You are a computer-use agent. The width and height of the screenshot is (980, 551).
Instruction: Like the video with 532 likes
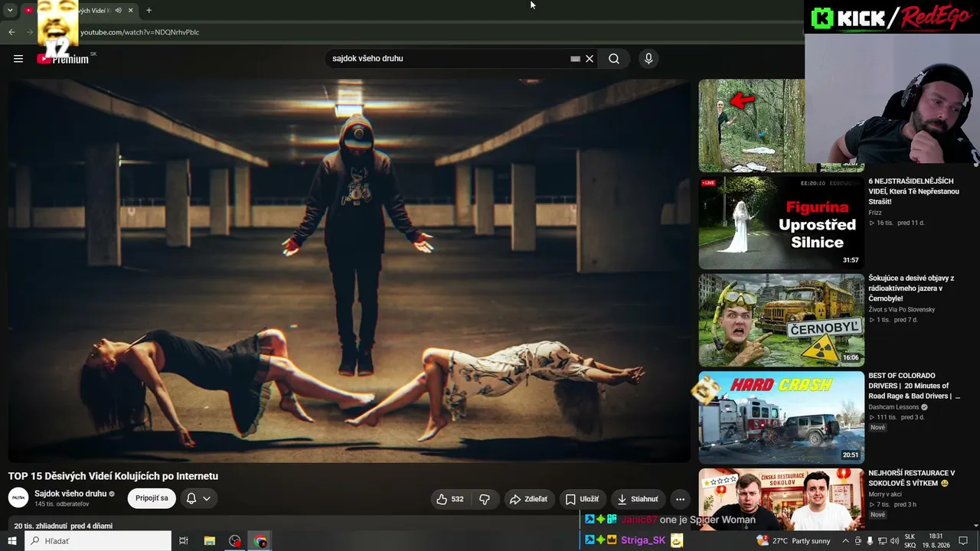click(450, 499)
